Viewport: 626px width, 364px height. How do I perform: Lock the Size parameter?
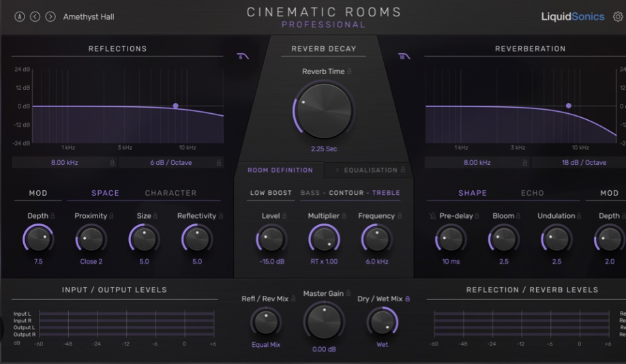click(x=155, y=215)
